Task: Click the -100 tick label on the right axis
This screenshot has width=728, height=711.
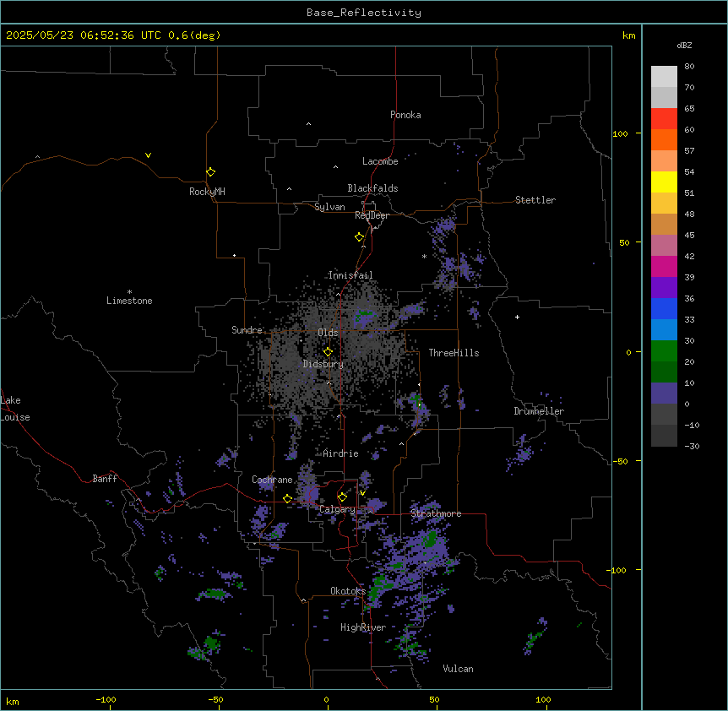Action: pos(617,570)
